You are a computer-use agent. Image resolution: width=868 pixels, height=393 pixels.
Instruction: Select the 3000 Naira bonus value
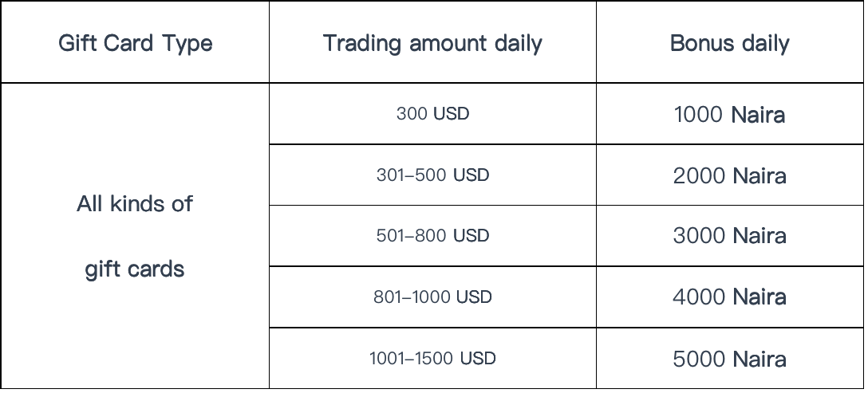[730, 236]
